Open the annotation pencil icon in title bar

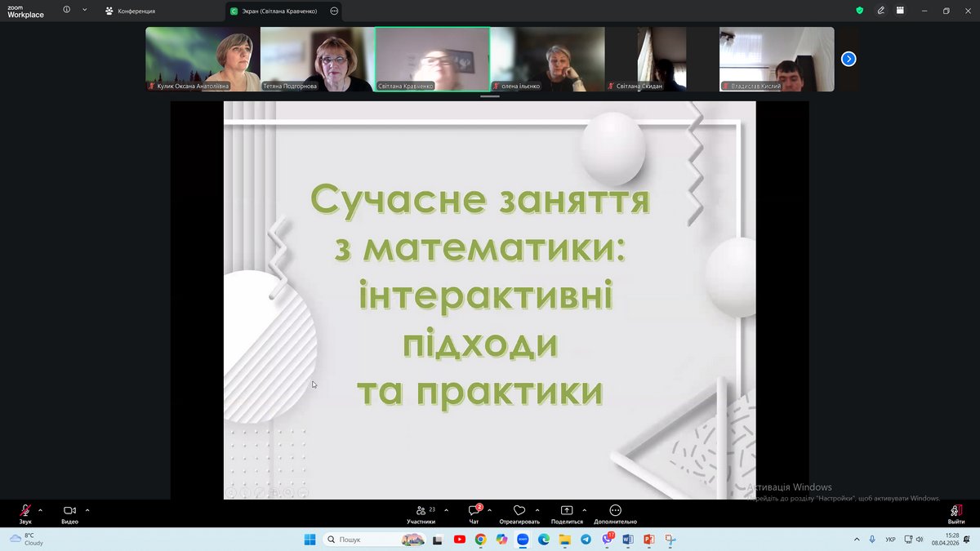pyautogui.click(x=880, y=11)
